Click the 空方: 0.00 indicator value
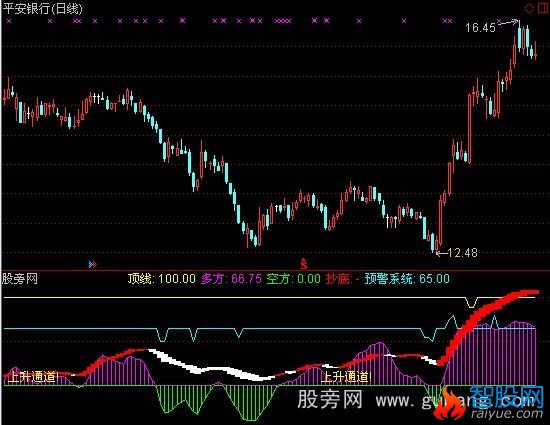Image resolution: width=550 pixels, height=425 pixels. pyautogui.click(x=293, y=279)
